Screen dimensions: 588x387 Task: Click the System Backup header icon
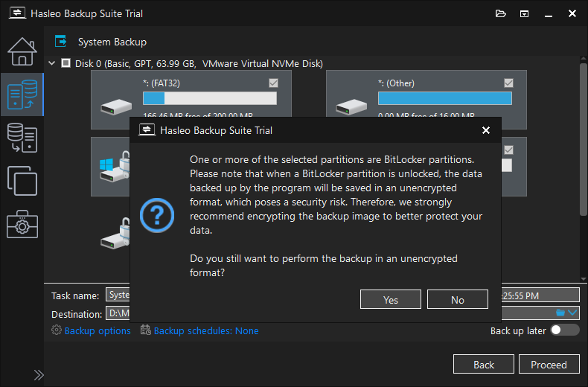click(60, 41)
